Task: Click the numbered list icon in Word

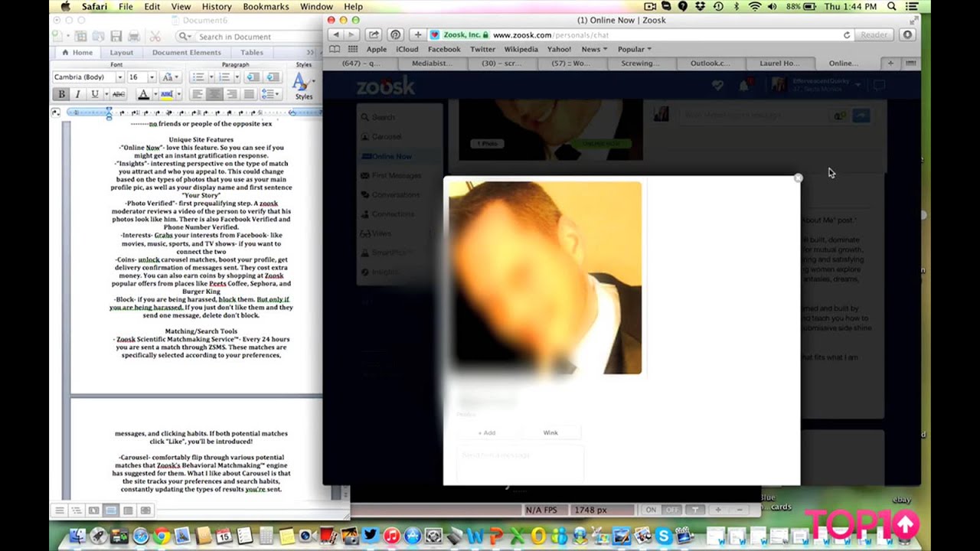Action: 224,77
